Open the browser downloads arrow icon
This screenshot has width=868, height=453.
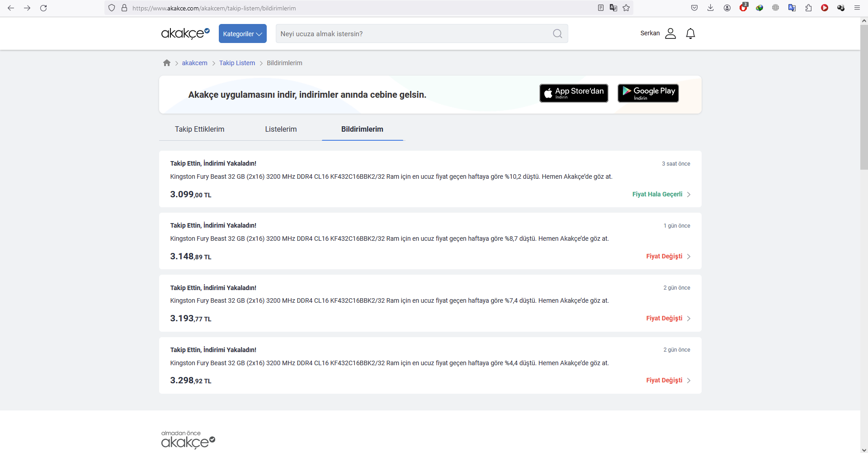[x=711, y=8]
